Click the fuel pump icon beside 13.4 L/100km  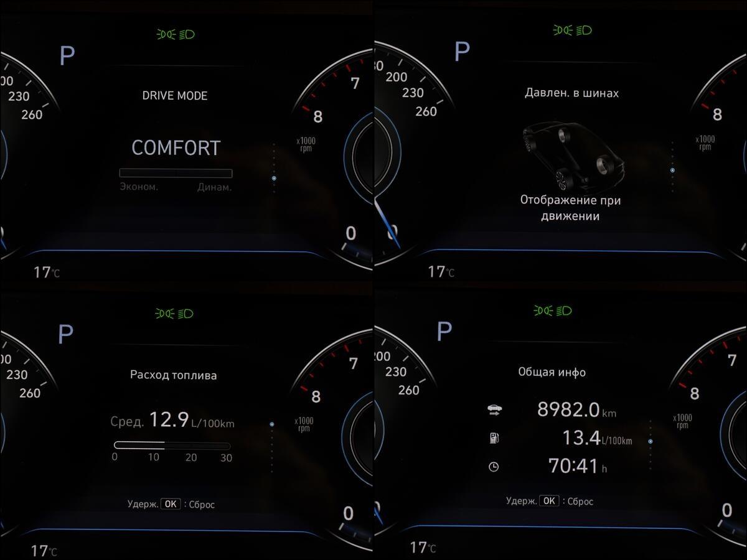[x=494, y=438]
